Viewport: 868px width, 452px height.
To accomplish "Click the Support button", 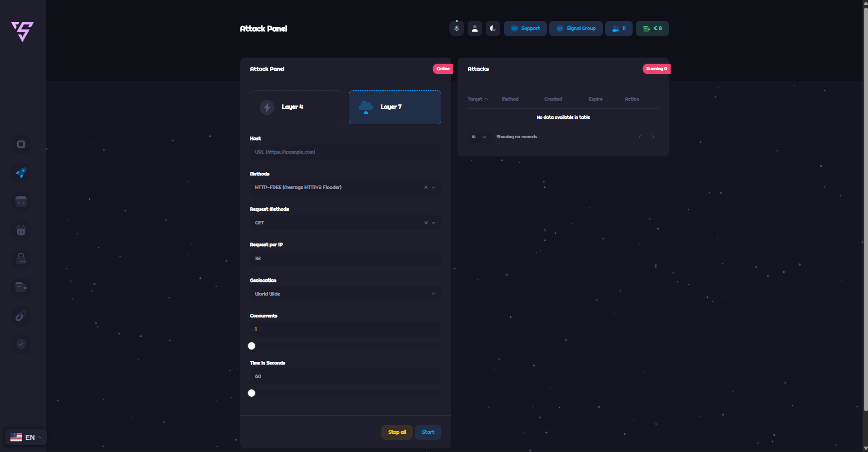I will (x=525, y=29).
